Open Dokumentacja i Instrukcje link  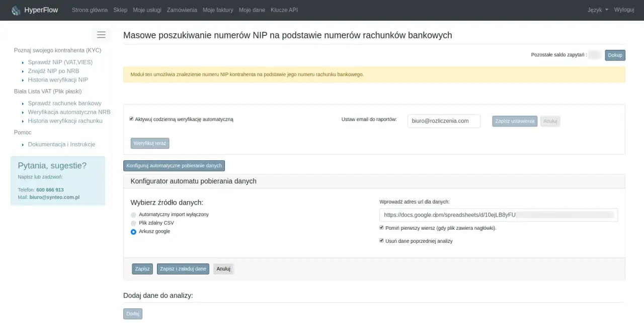click(x=61, y=145)
